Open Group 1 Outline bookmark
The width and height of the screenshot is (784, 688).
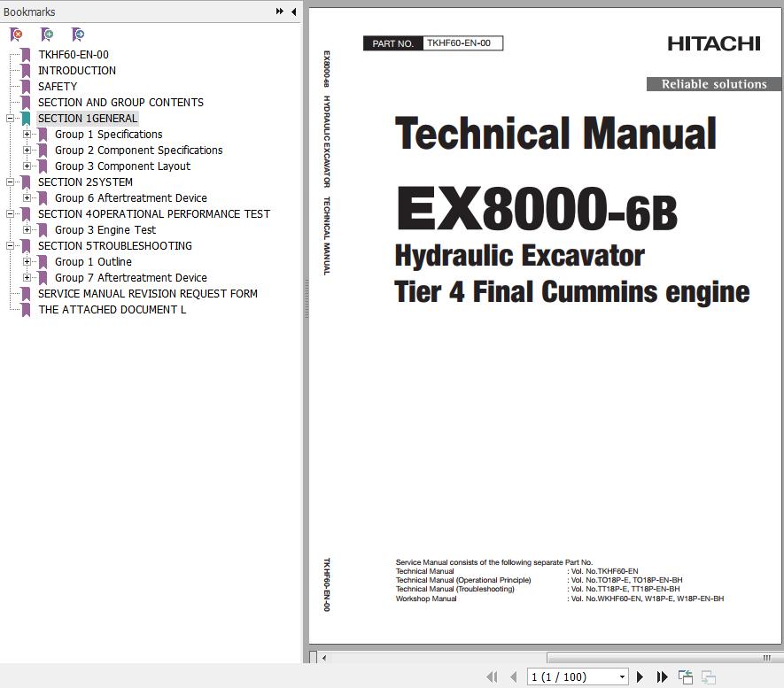(x=93, y=262)
